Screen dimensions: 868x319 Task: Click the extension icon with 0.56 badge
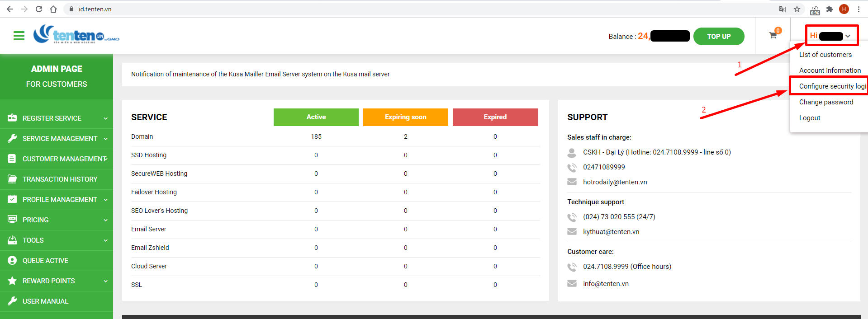(815, 10)
